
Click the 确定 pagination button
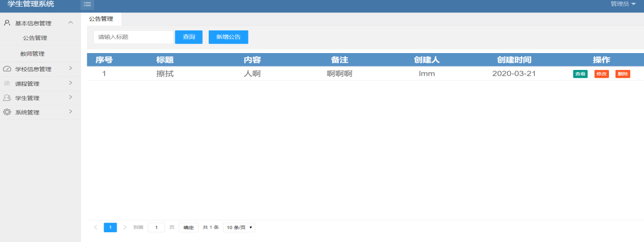point(189,228)
